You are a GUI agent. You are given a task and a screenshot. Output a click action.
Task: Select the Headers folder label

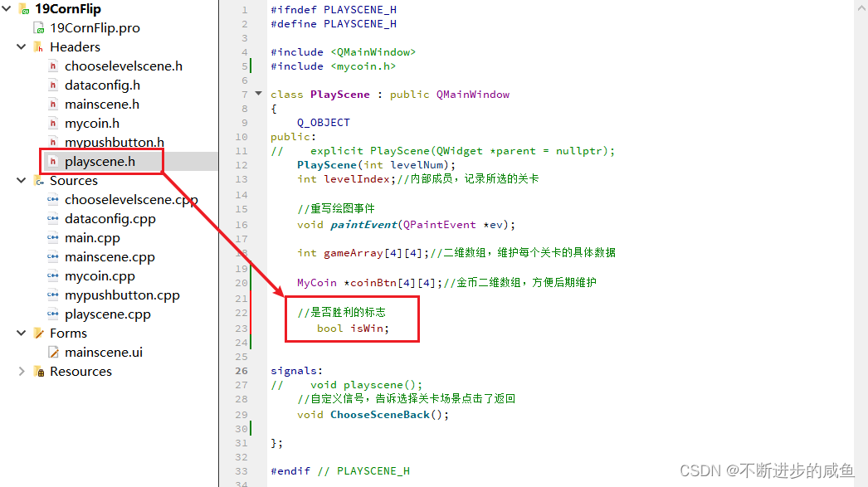coord(75,47)
